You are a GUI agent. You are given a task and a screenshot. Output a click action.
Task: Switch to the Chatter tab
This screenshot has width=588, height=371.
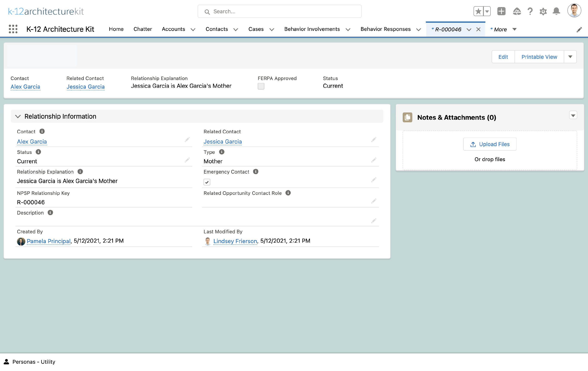143,29
